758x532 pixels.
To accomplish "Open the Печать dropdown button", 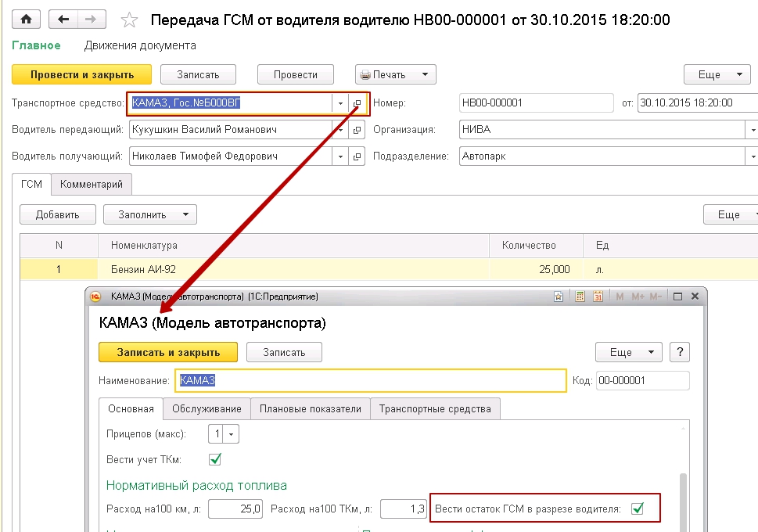I will [x=396, y=74].
